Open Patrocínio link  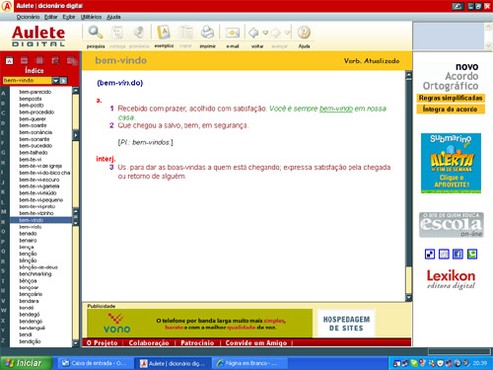click(x=197, y=343)
